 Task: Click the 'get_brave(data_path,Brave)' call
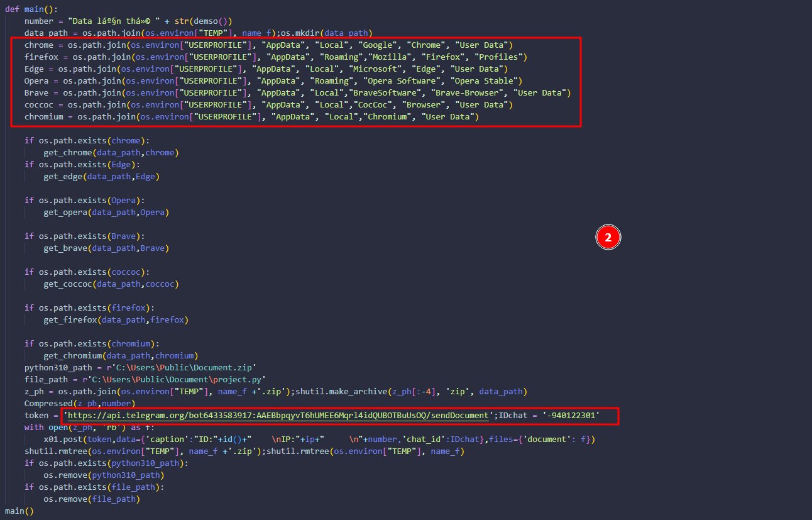point(106,248)
